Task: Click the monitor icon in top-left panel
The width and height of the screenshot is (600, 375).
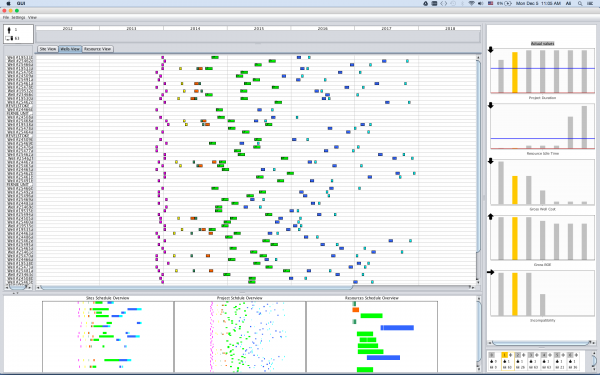Action: point(10,38)
